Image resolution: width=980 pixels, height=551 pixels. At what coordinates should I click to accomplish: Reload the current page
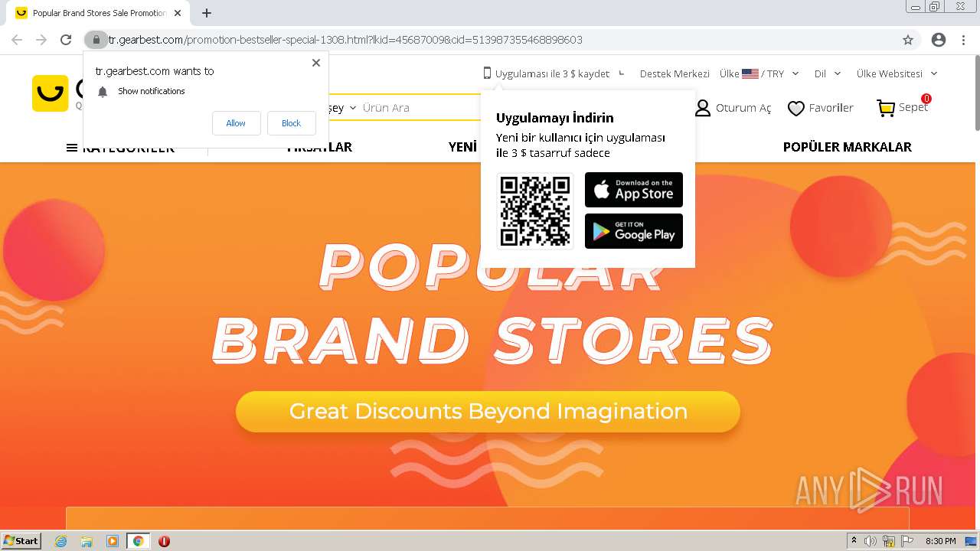[x=66, y=40]
